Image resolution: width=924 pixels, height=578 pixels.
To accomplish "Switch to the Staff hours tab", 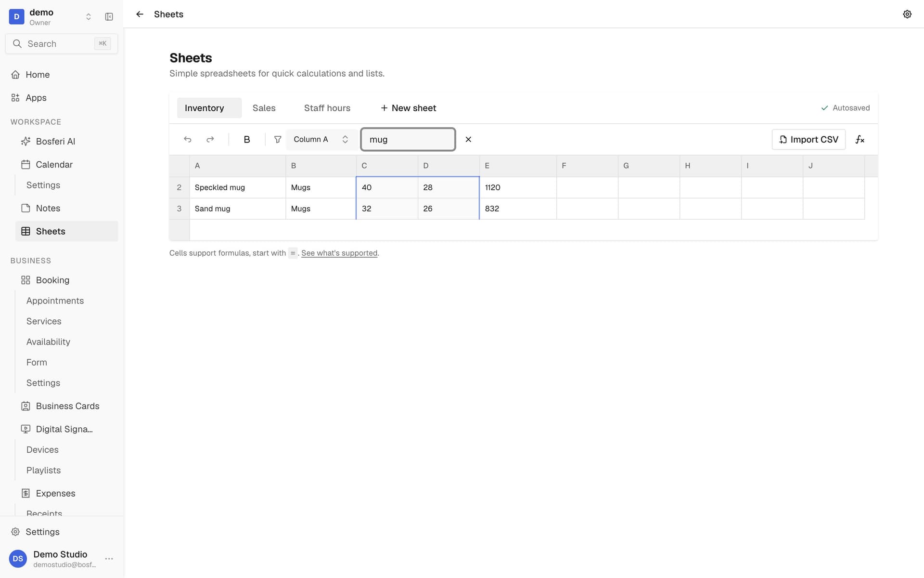I will (x=327, y=108).
